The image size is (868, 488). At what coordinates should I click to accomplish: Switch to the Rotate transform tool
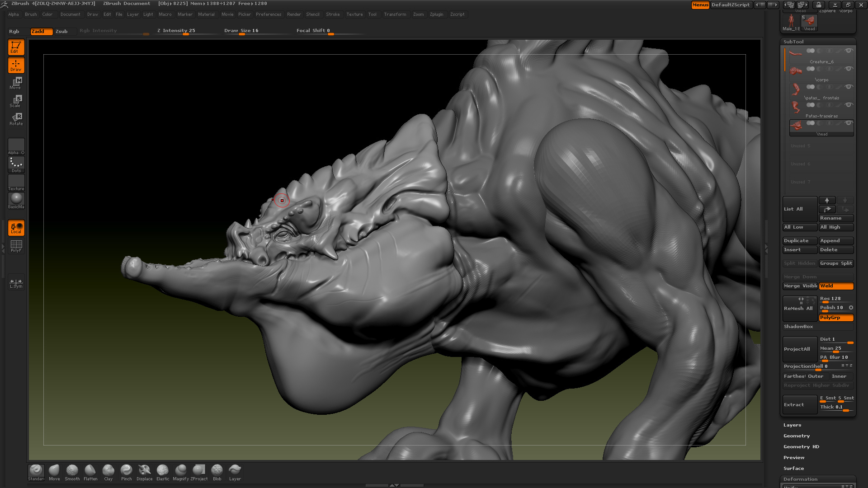(x=16, y=119)
